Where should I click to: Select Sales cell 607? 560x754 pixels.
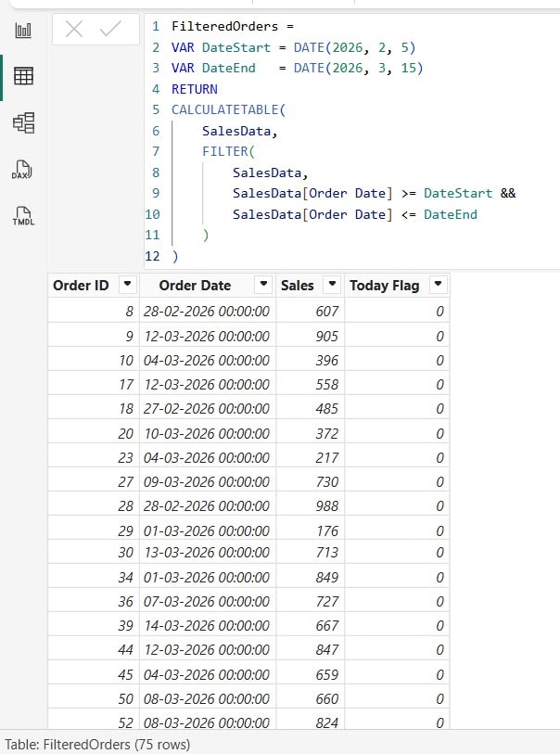(310, 311)
